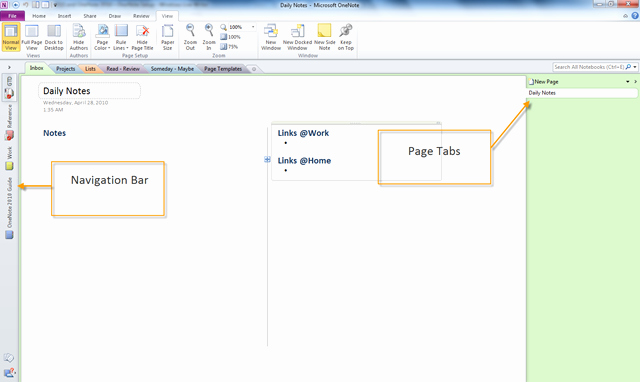Minimize the ribbon arrow
This screenshot has height=382, width=640.
tap(625, 16)
